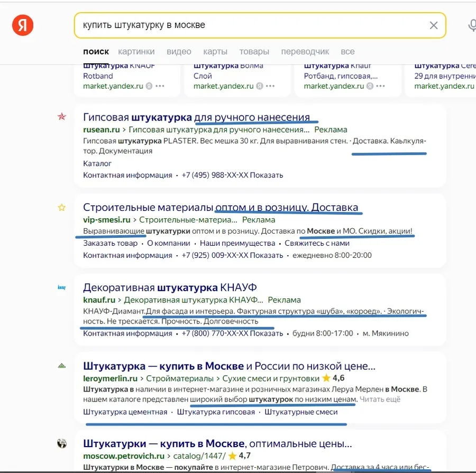Click the red star icon beside rusean.ru result
Image resolution: width=476 pixels, height=473 pixels.
61,117
